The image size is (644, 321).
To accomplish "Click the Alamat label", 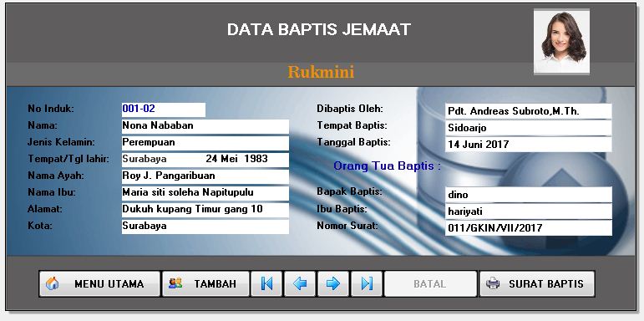I will 45,209.
